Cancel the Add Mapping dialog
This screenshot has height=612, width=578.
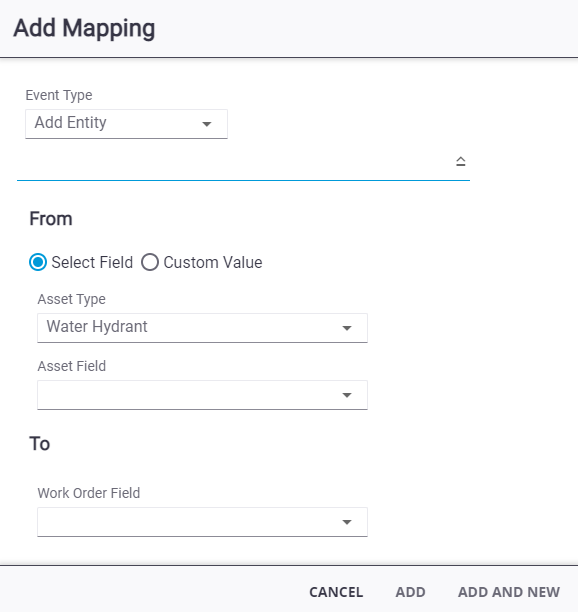point(336,592)
